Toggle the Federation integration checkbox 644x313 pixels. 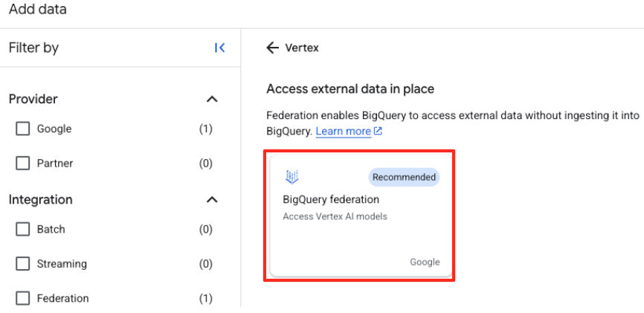tap(23, 298)
